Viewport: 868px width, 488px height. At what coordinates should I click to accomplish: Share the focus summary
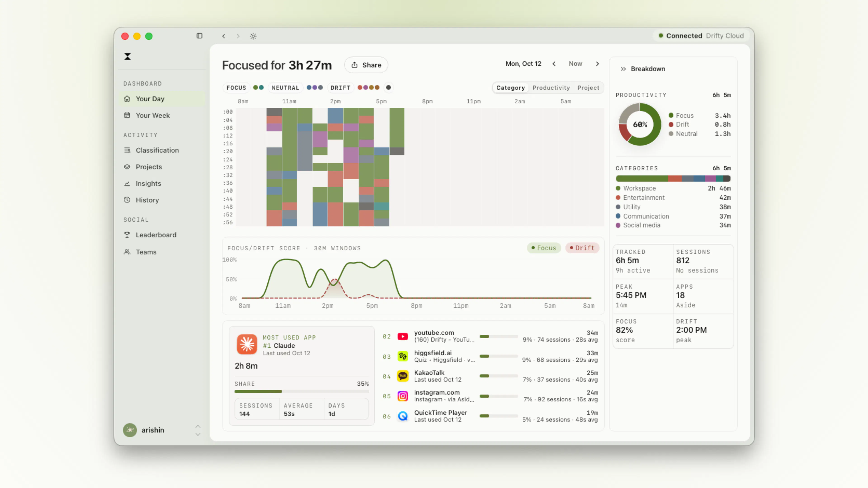click(366, 65)
